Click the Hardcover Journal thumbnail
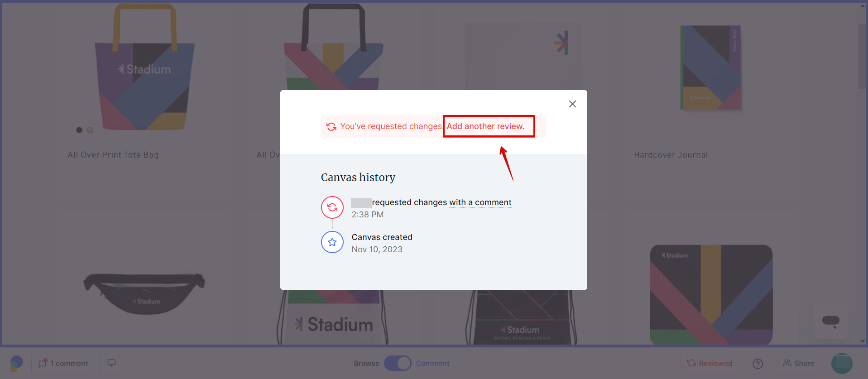Viewport: 868px width, 379px height. (x=710, y=68)
